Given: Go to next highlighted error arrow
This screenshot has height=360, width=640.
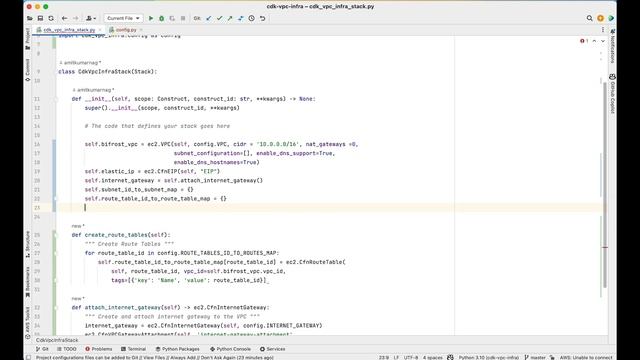Looking at the screenshot, I should (603, 41).
